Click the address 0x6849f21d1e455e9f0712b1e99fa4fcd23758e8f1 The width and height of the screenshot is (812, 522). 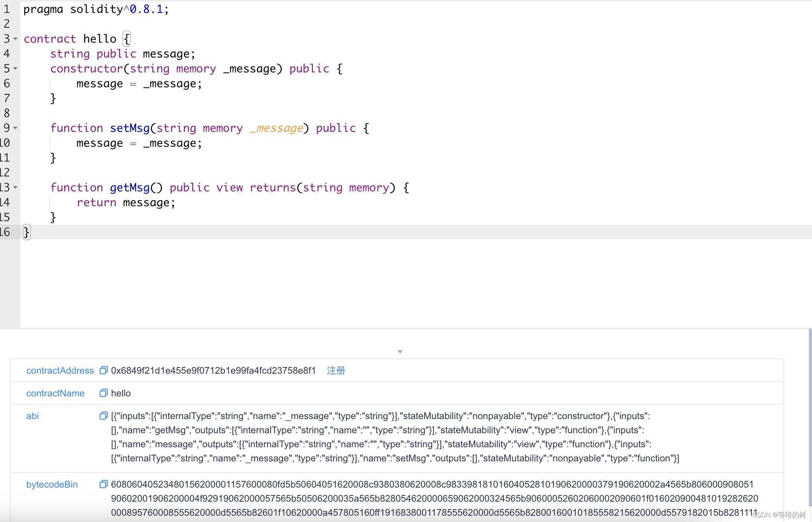click(x=213, y=370)
